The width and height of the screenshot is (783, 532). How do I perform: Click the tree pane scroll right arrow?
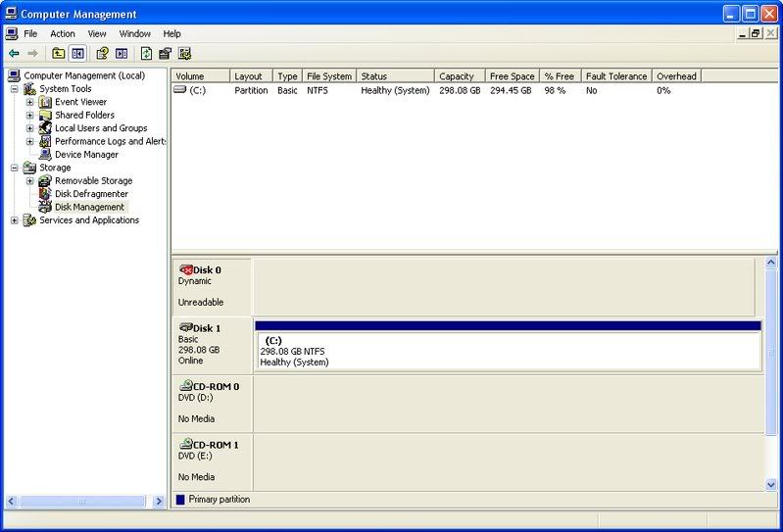tap(159, 501)
